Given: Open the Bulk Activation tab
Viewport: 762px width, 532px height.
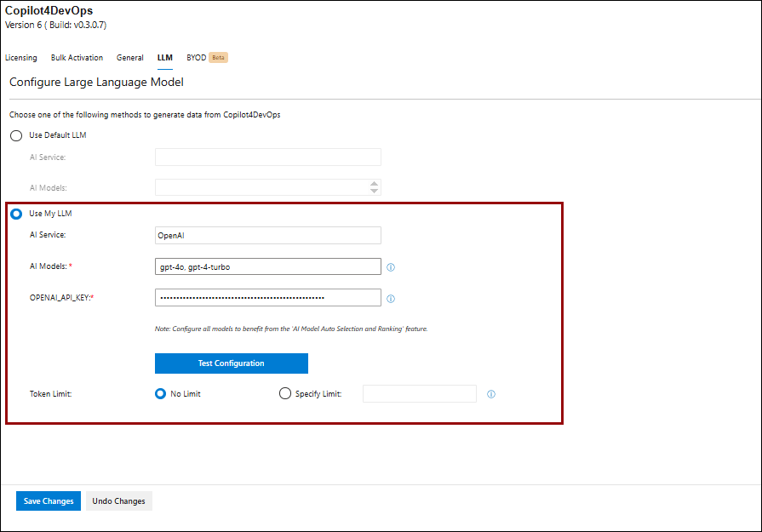Looking at the screenshot, I should tap(77, 58).
